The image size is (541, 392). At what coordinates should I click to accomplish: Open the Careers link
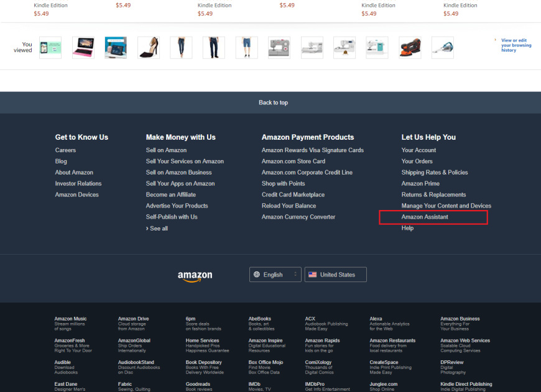(65, 150)
